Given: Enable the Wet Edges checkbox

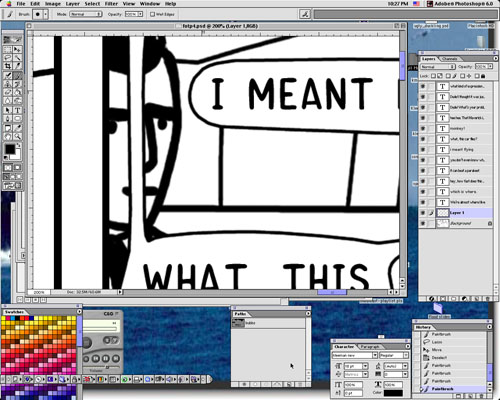Looking at the screenshot, I should [x=152, y=14].
